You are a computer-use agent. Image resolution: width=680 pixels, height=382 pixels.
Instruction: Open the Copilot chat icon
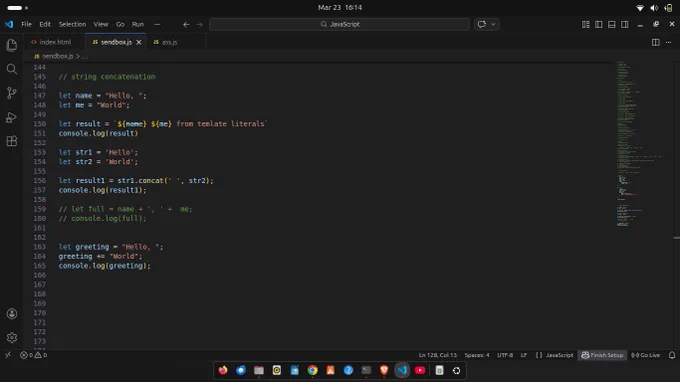481,24
